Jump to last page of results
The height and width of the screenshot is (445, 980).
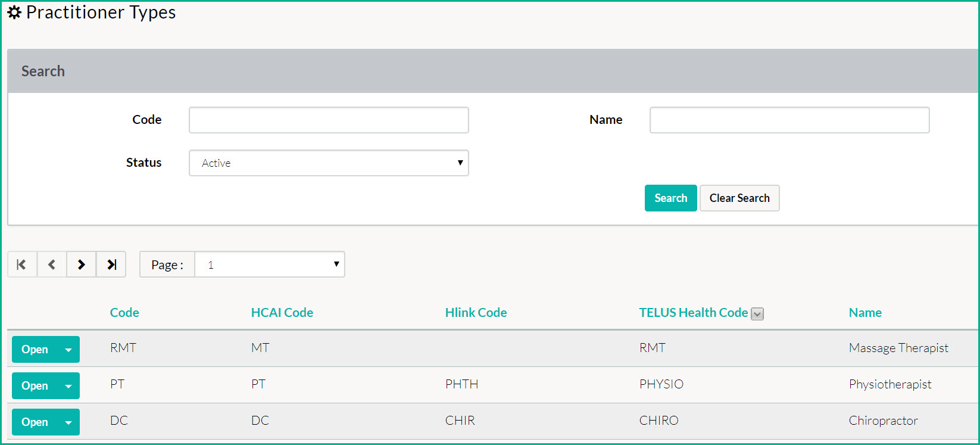pos(111,264)
